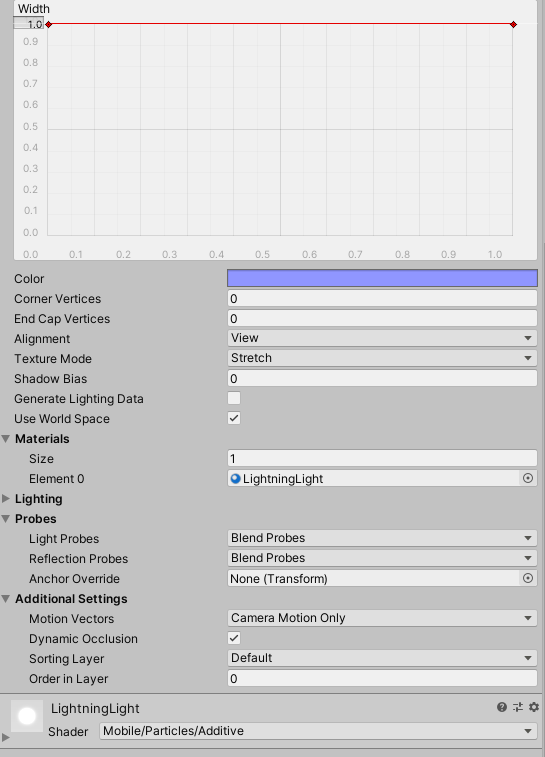
Task: Open the Texture Mode dropdown set to Stretch
Action: [x=382, y=358]
